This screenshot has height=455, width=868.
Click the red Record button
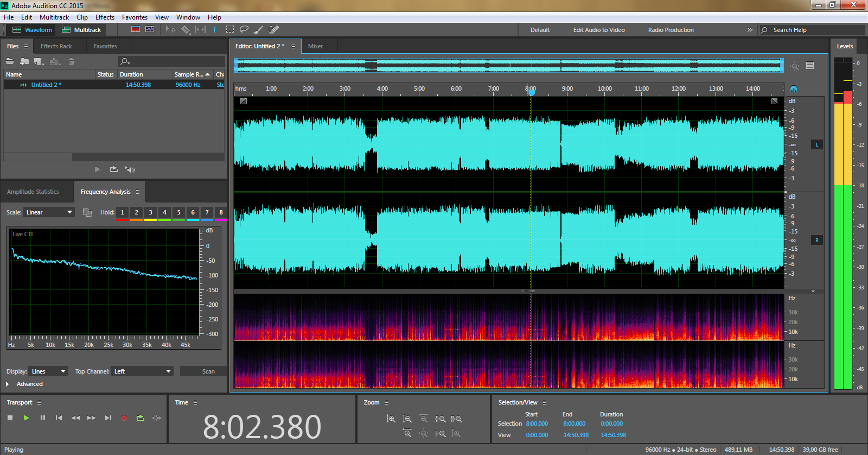[x=124, y=418]
